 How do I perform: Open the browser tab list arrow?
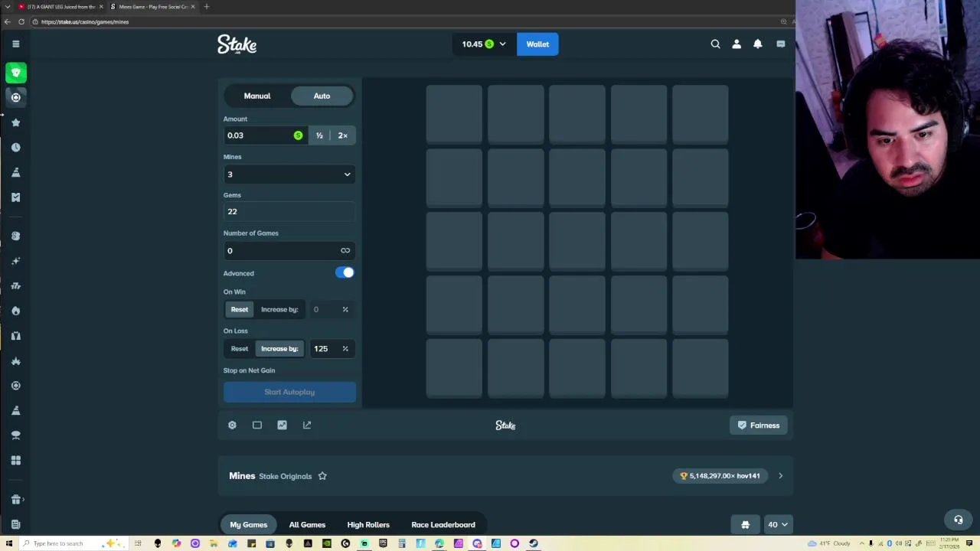pyautogui.click(x=7, y=6)
